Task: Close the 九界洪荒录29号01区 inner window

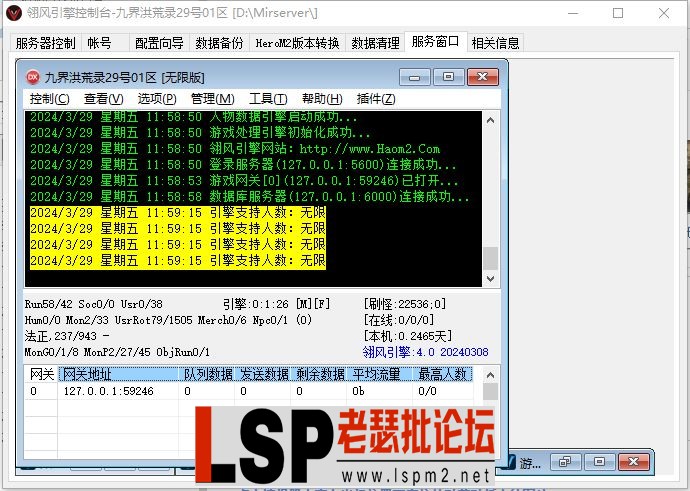Action: tap(483, 77)
